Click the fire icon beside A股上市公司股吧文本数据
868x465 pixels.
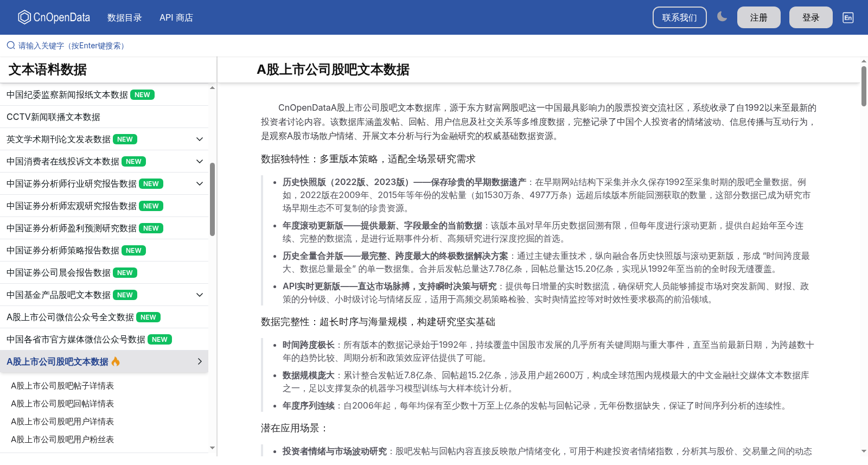(x=116, y=361)
